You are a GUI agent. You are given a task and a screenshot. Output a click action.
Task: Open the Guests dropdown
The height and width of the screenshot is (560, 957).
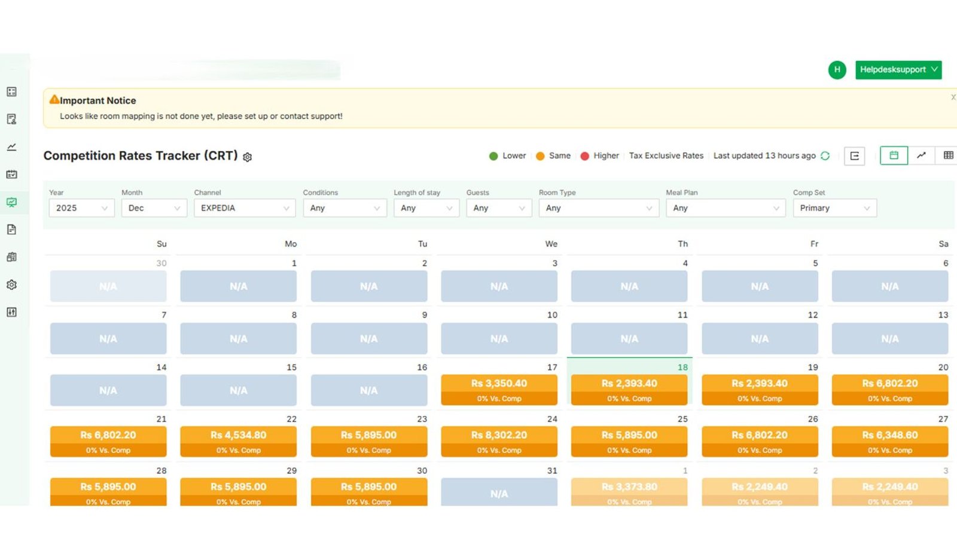(499, 208)
